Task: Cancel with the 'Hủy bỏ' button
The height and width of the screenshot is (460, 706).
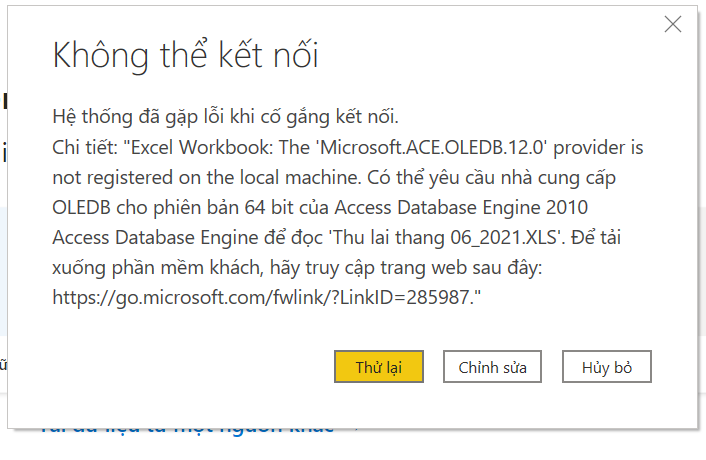Action: tap(606, 367)
